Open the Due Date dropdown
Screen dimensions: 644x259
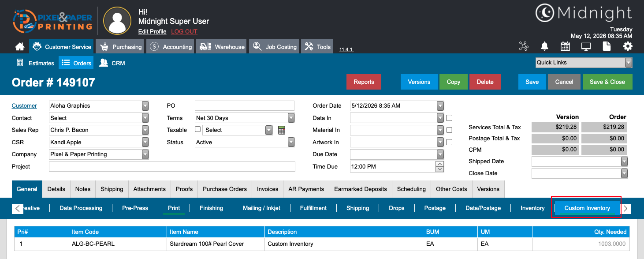[440, 154]
